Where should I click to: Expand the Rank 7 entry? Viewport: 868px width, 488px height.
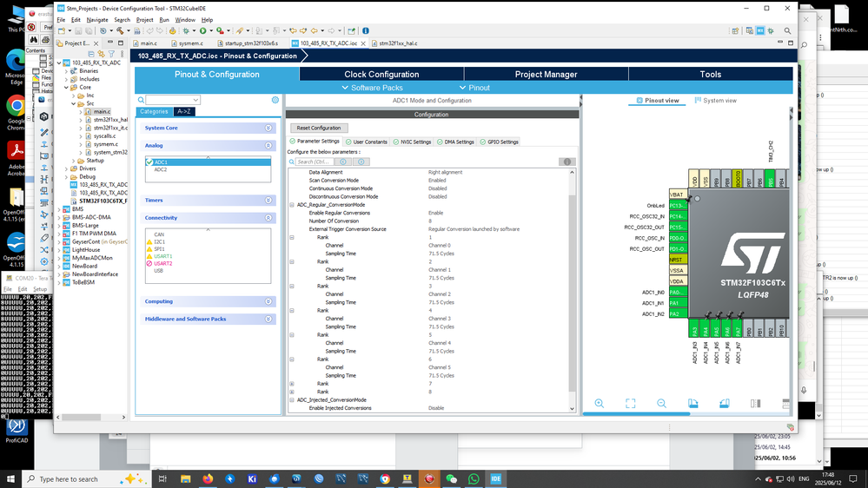pyautogui.click(x=292, y=384)
